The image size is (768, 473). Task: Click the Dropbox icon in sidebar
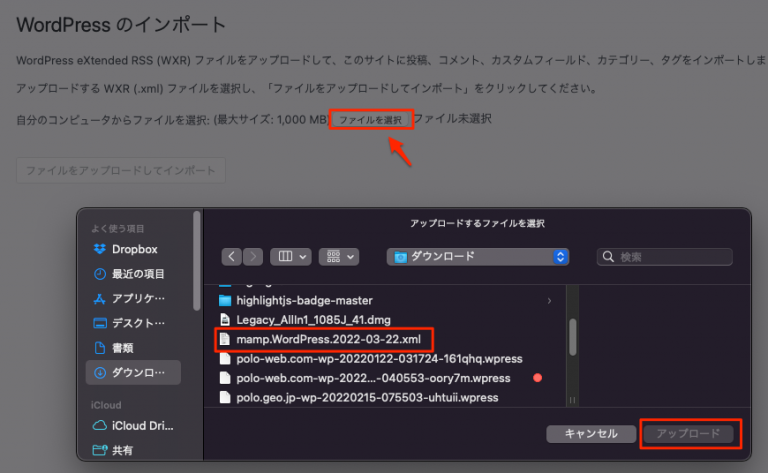pos(99,249)
